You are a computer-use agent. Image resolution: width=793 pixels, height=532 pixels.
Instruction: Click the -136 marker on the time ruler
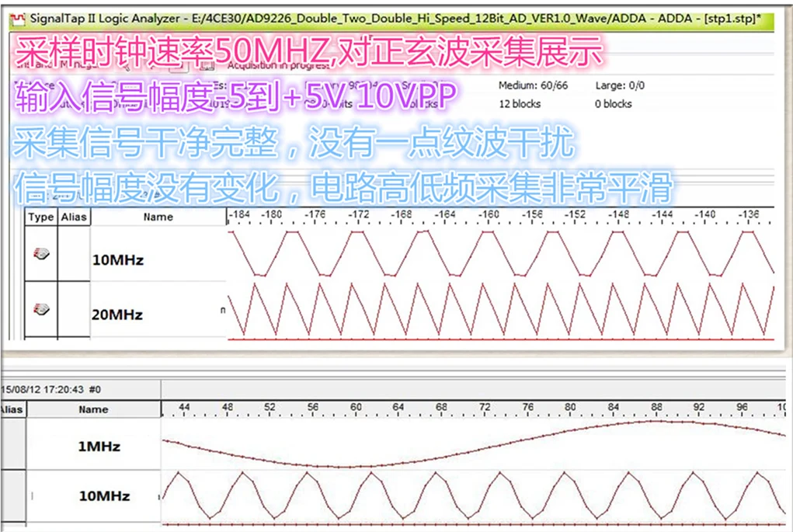tap(749, 214)
